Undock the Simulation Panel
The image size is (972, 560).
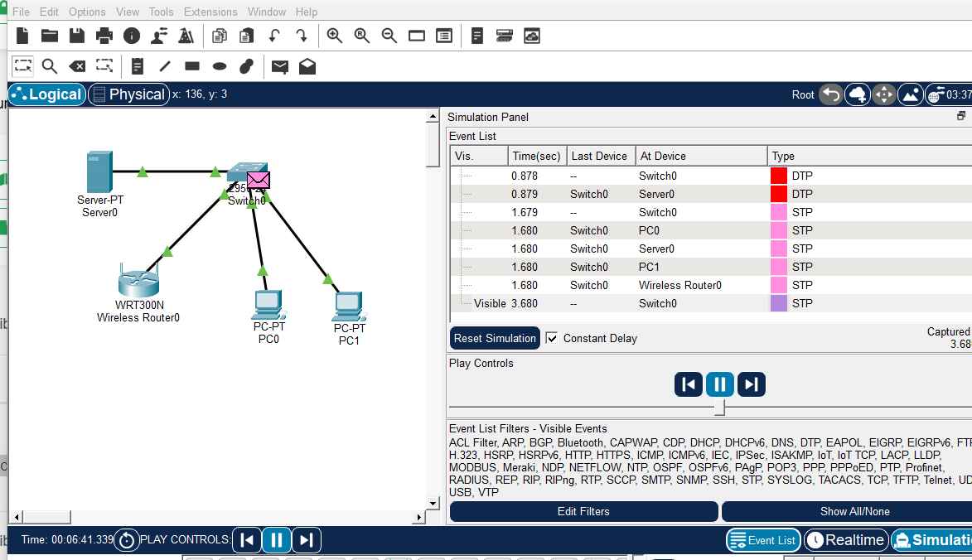(x=961, y=116)
